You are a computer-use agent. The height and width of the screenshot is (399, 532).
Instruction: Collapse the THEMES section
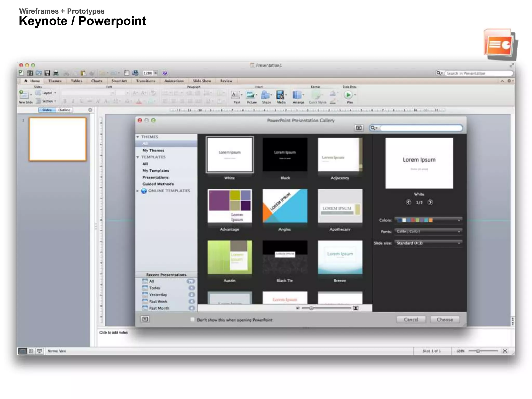[138, 137]
